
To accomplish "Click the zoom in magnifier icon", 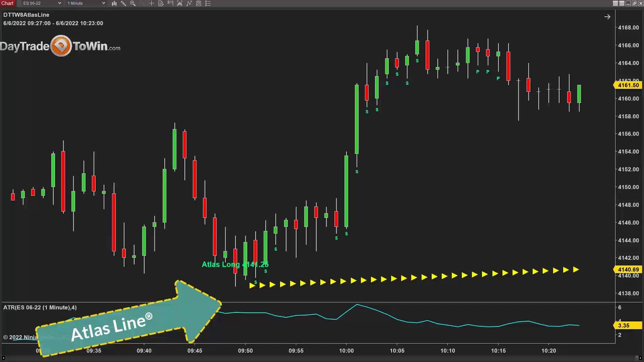I will 133,3.
